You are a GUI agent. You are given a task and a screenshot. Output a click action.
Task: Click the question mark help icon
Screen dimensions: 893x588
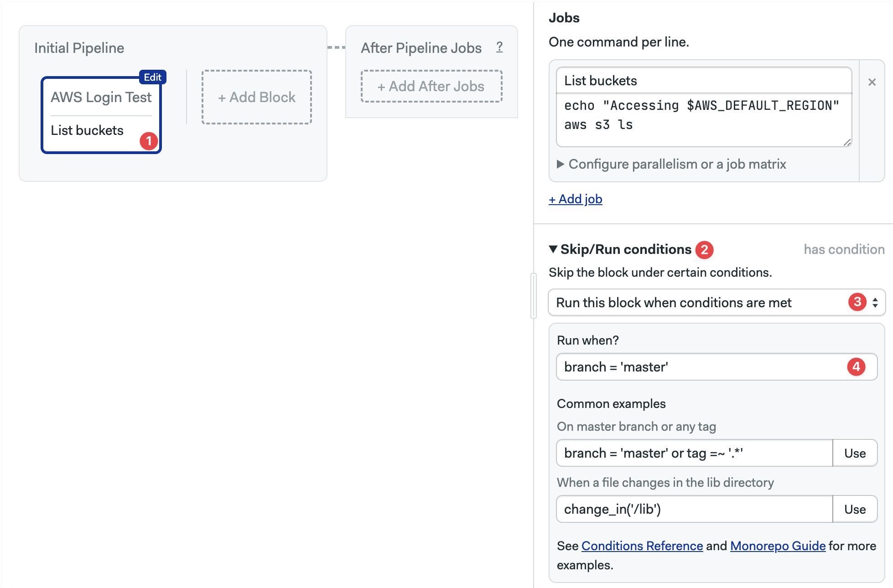pos(499,47)
